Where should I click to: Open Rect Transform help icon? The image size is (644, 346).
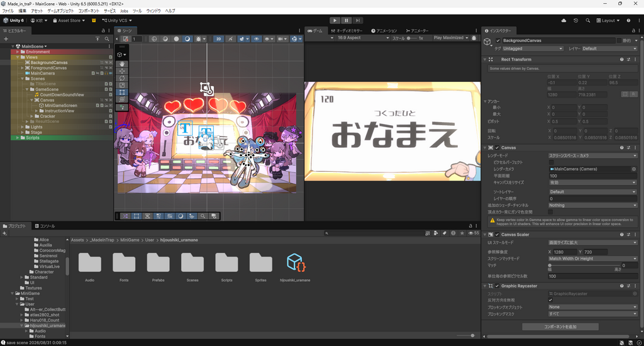(621, 60)
